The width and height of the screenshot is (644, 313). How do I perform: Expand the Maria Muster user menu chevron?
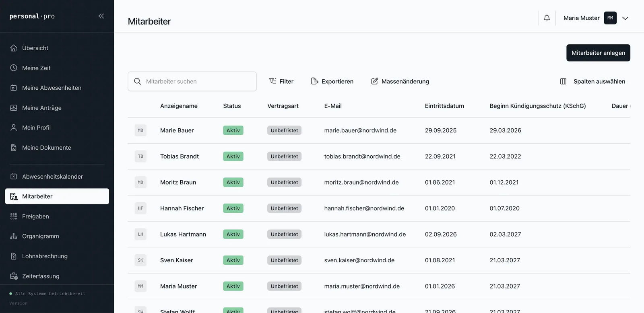[625, 18]
